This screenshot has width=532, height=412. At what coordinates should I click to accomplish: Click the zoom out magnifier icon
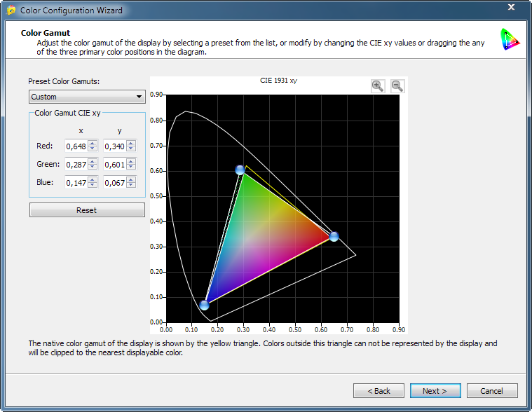coord(397,86)
